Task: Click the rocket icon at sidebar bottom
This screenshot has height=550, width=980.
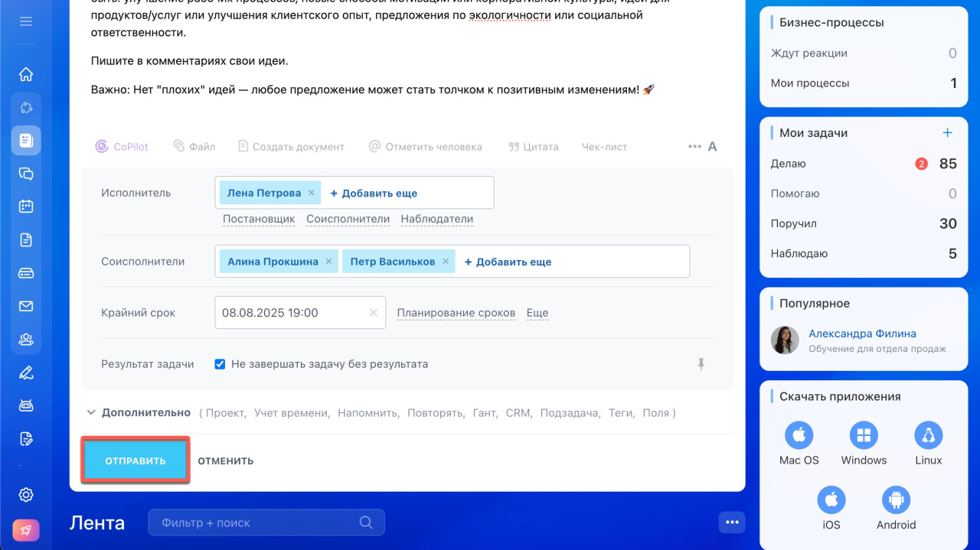Action: (26, 530)
